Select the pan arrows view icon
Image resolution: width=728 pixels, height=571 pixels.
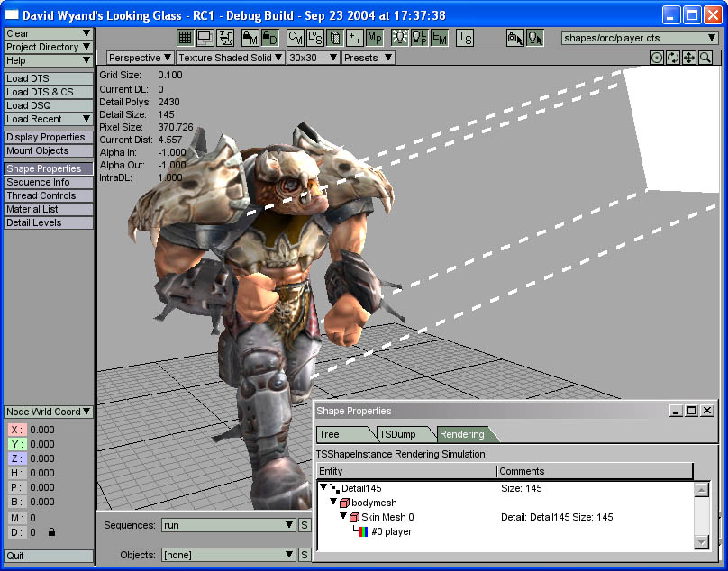click(689, 58)
